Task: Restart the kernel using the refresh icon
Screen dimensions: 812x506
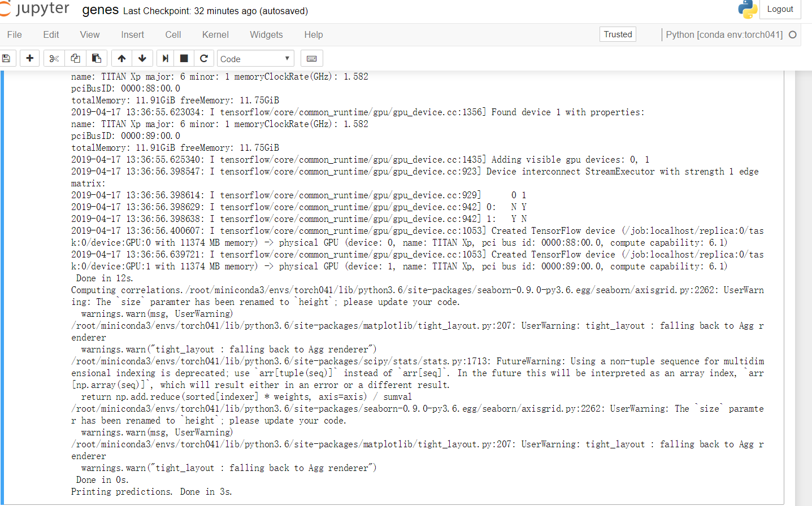Action: click(204, 58)
